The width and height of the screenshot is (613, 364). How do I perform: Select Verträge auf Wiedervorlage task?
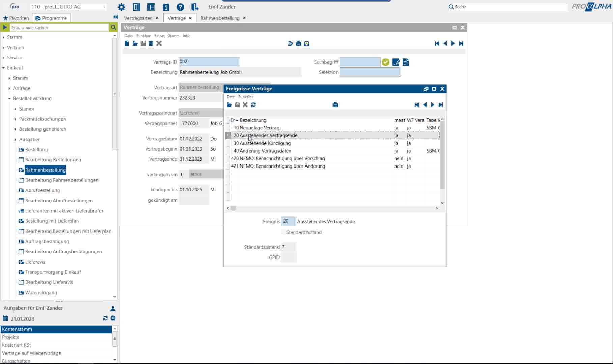(x=31, y=353)
